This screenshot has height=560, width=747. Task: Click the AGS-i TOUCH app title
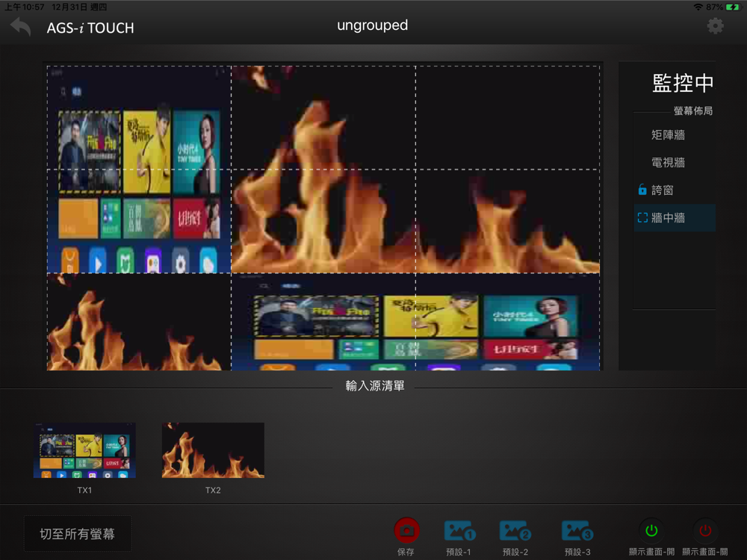pyautogui.click(x=90, y=28)
